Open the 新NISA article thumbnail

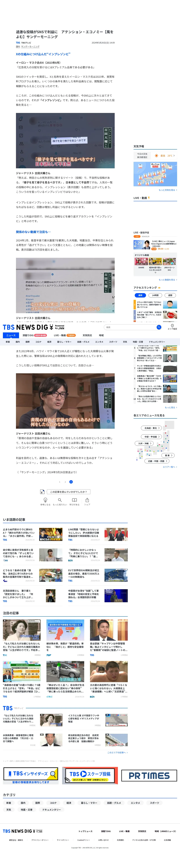pyautogui.click(x=51, y=534)
